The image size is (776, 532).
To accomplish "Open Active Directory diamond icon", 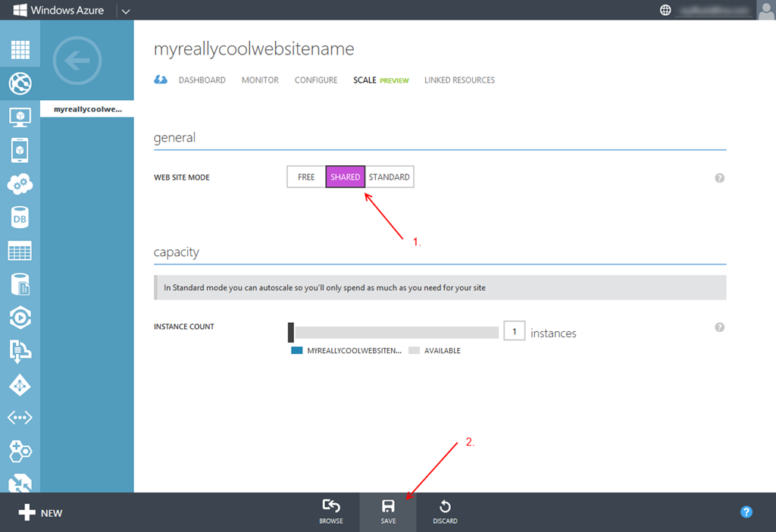I will (x=20, y=385).
